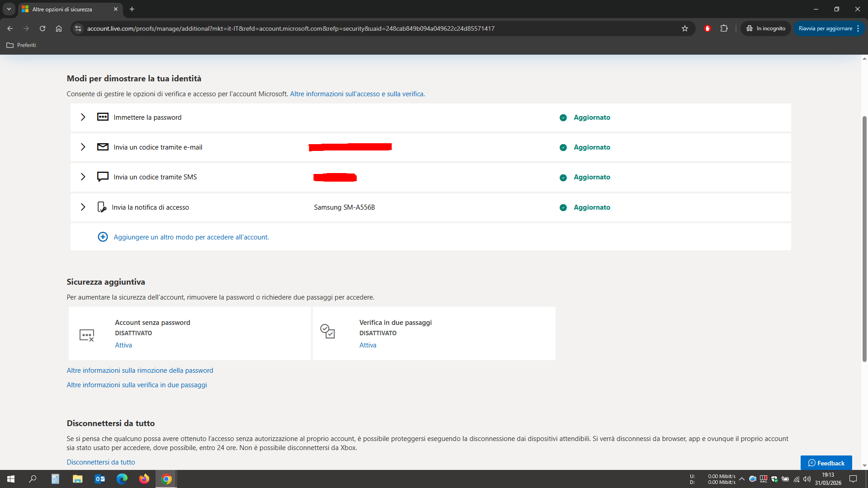
Task: Activate Account senza password via Attiva
Action: click(123, 345)
